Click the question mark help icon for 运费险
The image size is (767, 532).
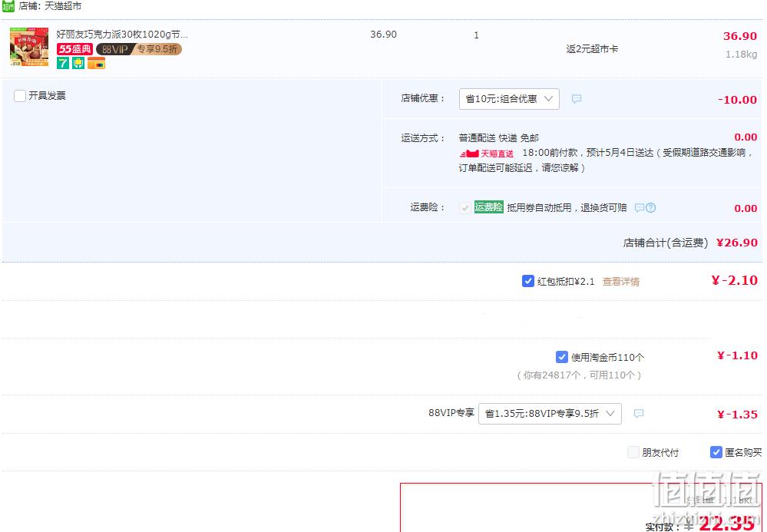(650, 208)
